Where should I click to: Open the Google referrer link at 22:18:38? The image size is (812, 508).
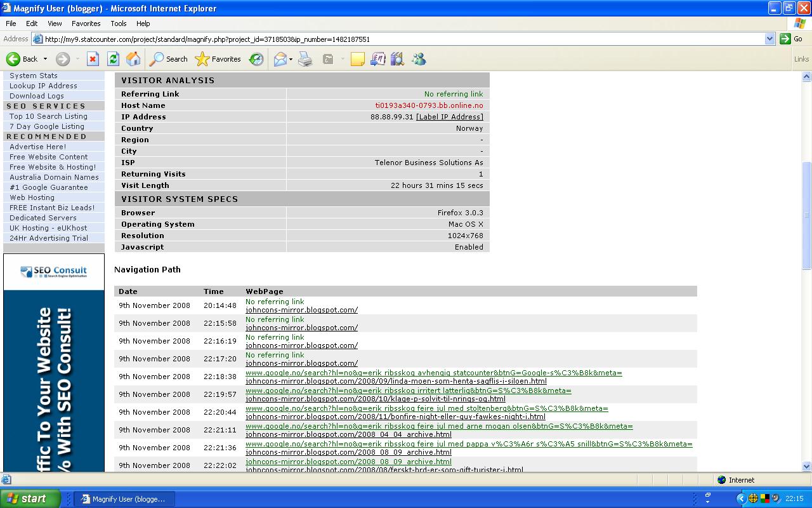[x=434, y=373]
